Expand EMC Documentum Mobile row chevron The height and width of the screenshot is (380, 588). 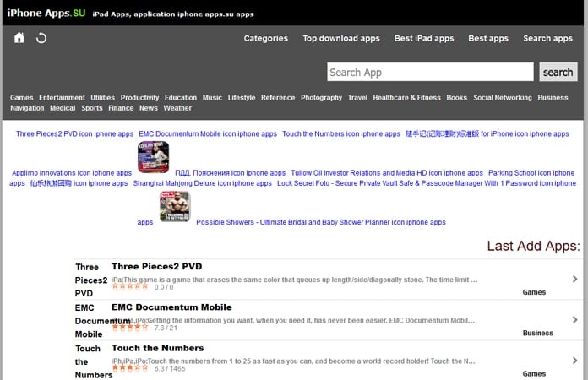[574, 320]
